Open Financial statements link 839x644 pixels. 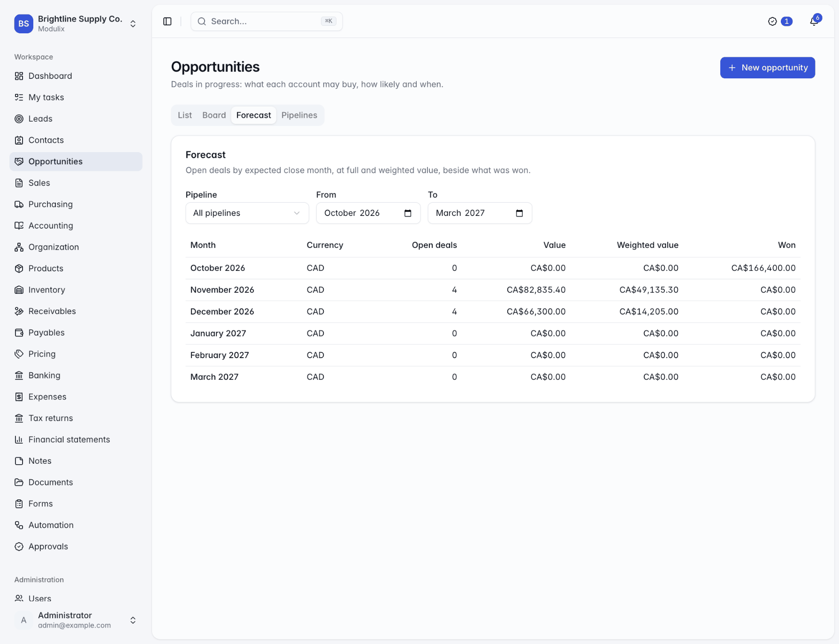pos(76,439)
